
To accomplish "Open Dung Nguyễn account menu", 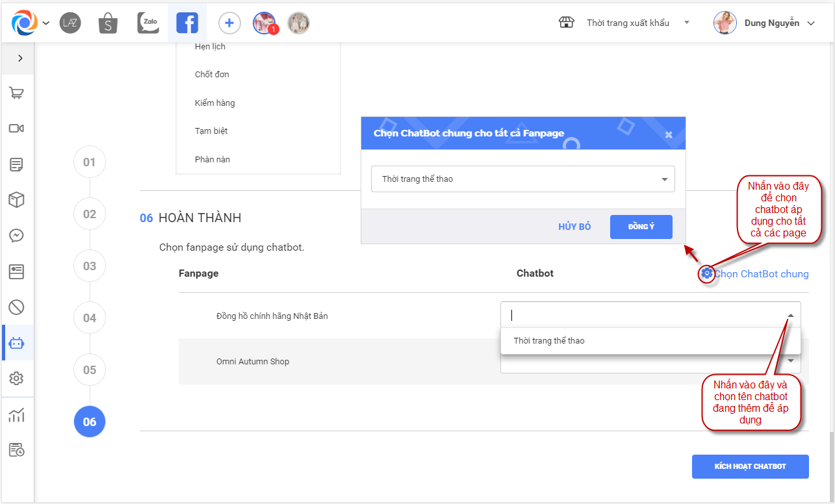I will [764, 23].
